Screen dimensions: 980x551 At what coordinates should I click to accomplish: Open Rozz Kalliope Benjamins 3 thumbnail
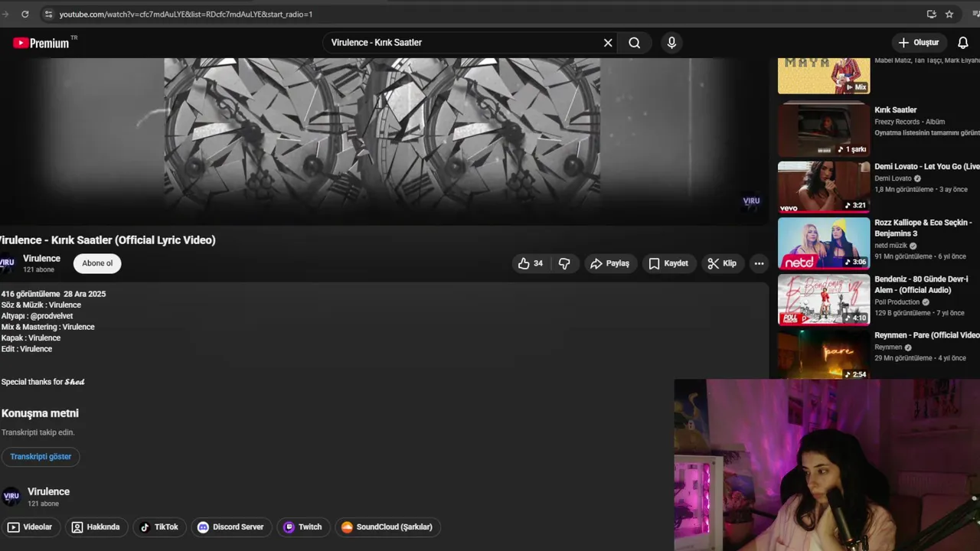(x=824, y=243)
